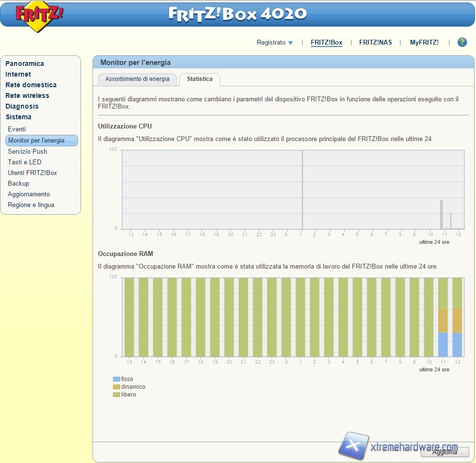Image resolution: width=476 pixels, height=463 pixels.
Task: Open Servizio Push settings
Action: coord(27,151)
